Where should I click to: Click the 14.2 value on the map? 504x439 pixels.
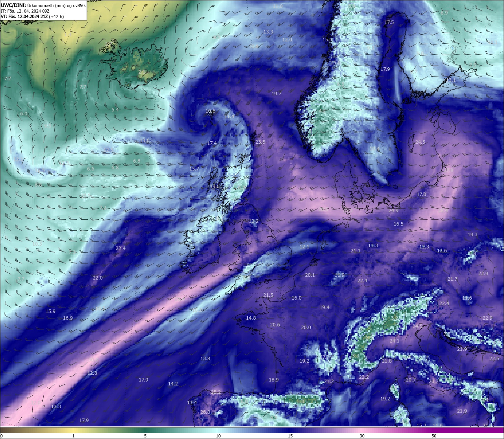[173, 384]
